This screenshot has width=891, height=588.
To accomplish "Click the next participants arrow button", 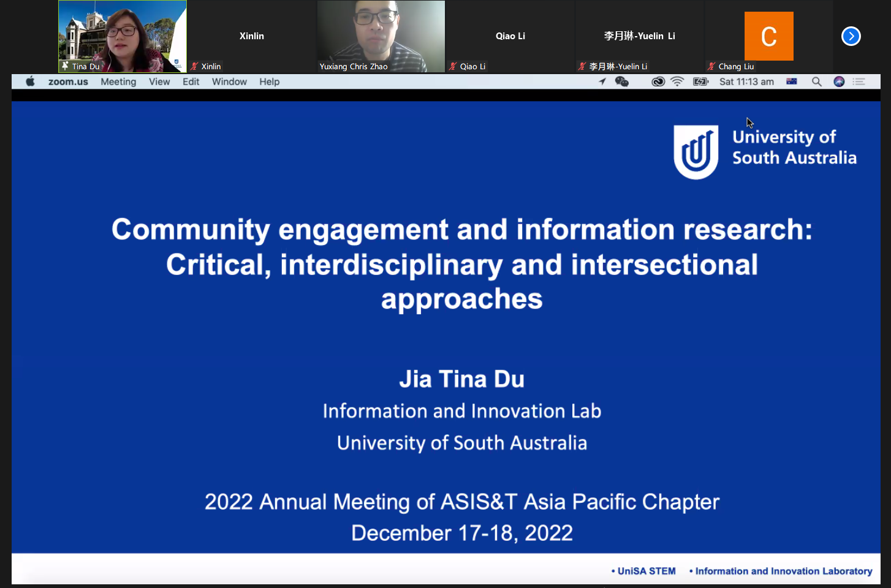I will (x=851, y=36).
